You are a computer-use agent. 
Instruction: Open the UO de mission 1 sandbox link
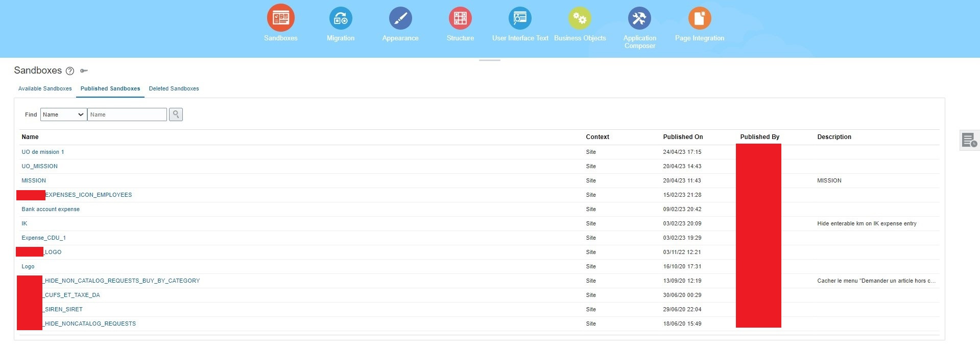click(x=43, y=152)
